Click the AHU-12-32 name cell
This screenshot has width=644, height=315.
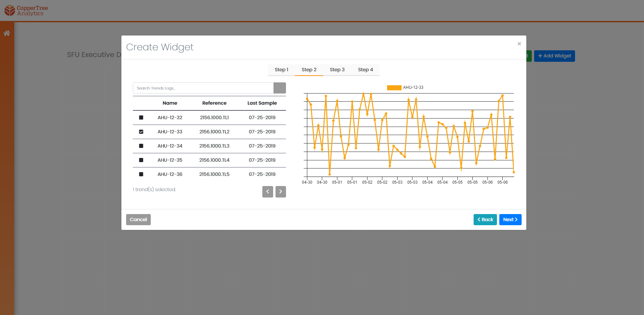[x=170, y=117]
